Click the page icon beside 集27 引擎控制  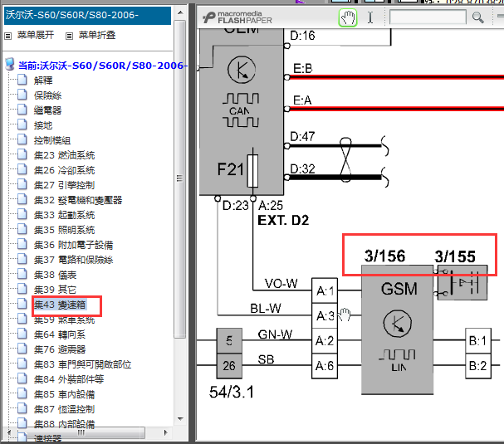(22, 184)
